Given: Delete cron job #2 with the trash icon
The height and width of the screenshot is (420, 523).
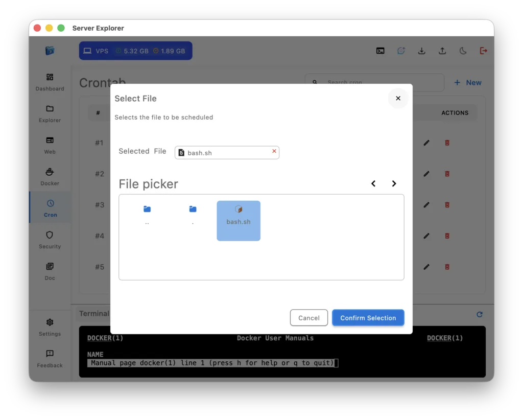Looking at the screenshot, I should (447, 174).
